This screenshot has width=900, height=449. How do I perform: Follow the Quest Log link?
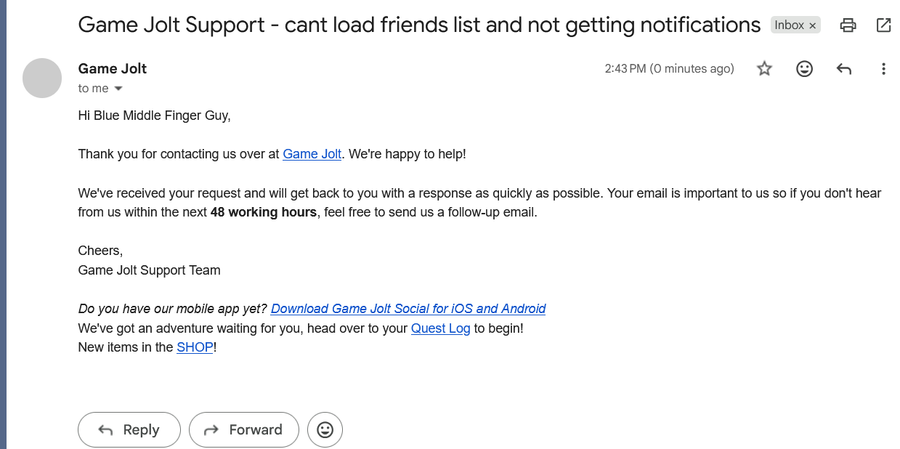tap(440, 328)
